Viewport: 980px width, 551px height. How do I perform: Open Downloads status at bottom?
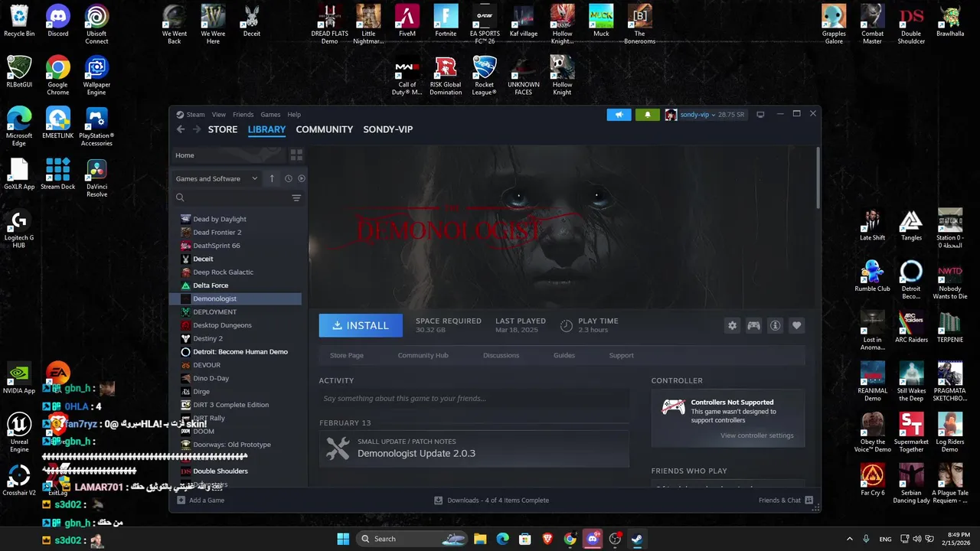(x=492, y=500)
